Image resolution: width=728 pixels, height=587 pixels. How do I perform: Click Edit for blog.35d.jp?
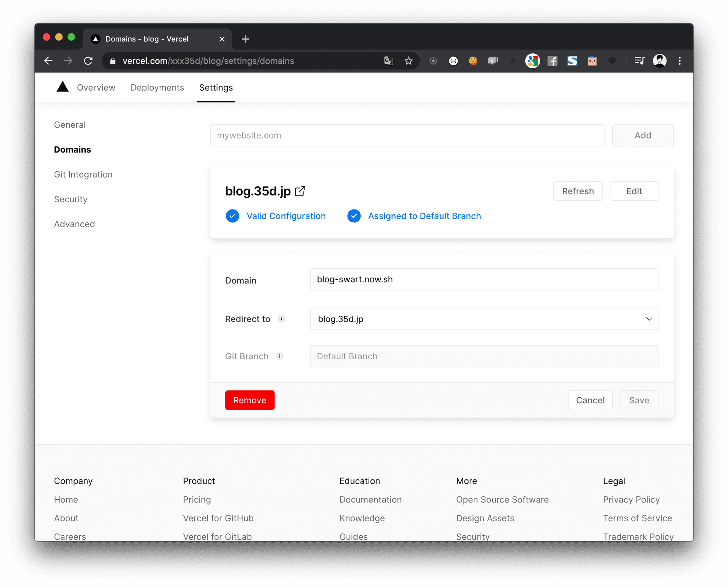[634, 191]
